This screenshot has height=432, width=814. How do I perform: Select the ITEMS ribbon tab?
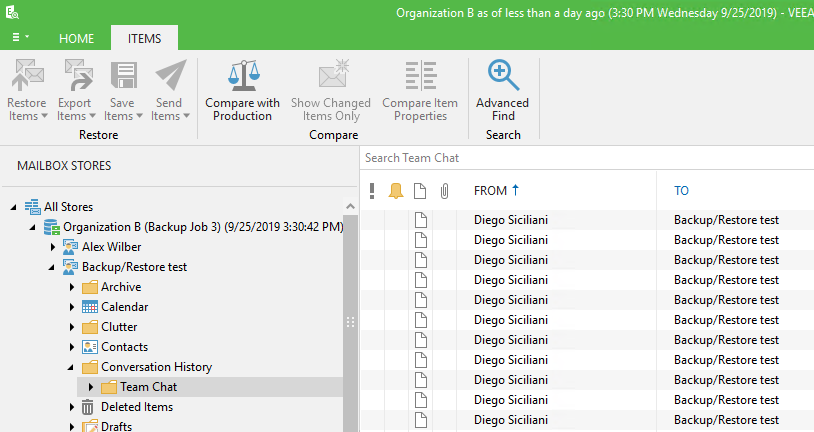[144, 38]
